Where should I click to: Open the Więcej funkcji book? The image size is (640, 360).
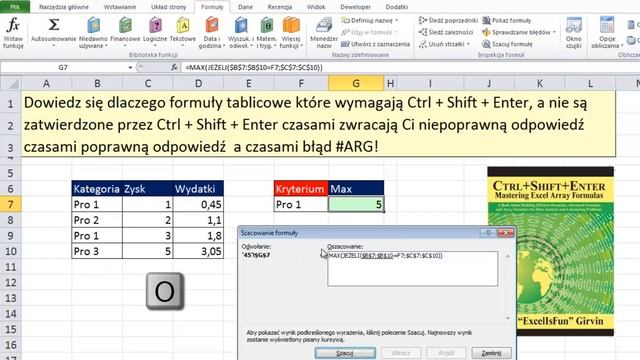pos(291,33)
